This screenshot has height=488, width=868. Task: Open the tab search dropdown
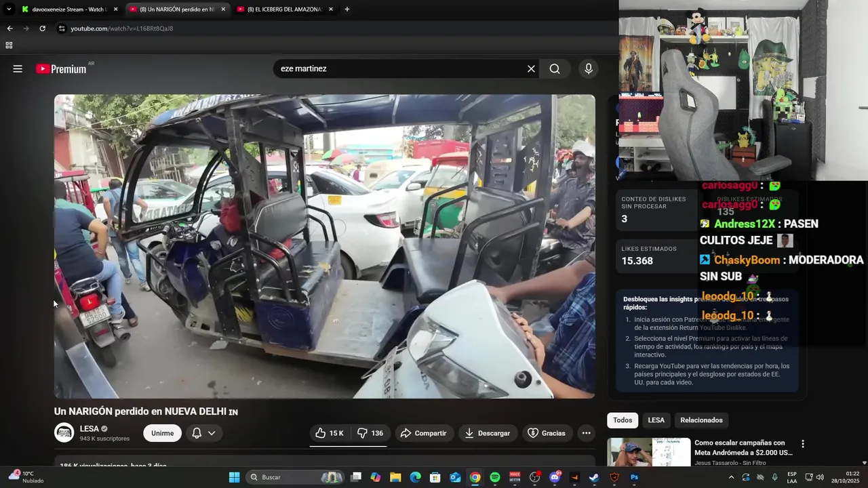click(x=8, y=9)
